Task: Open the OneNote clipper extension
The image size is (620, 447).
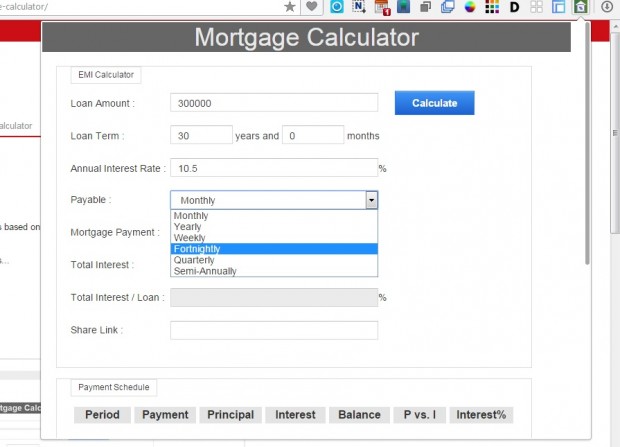Action: [x=359, y=7]
